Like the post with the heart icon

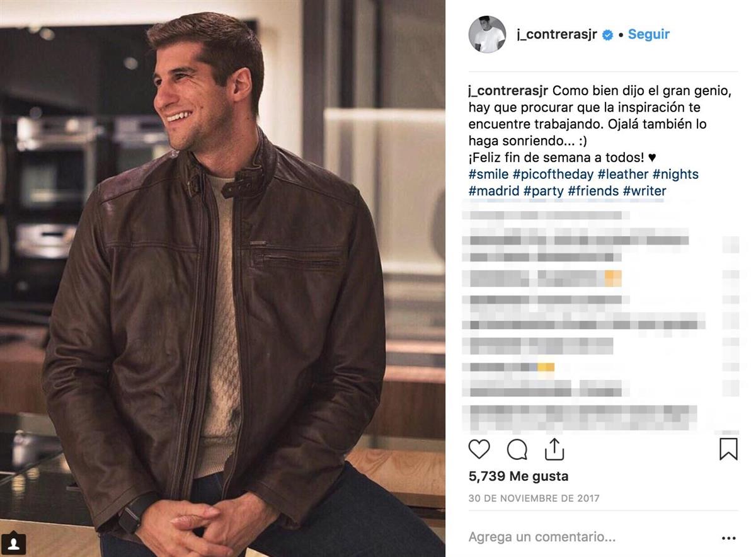pyautogui.click(x=479, y=449)
